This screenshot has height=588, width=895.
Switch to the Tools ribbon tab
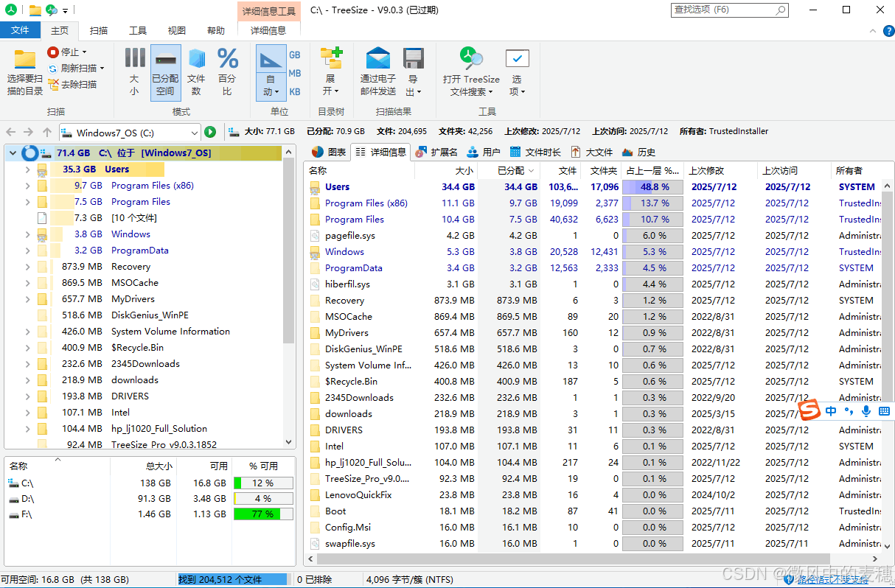[x=138, y=30]
